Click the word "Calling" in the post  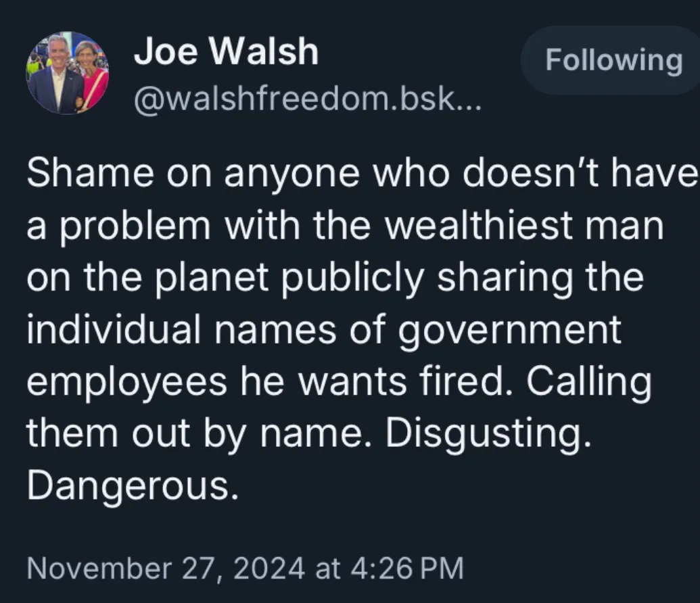pos(589,383)
